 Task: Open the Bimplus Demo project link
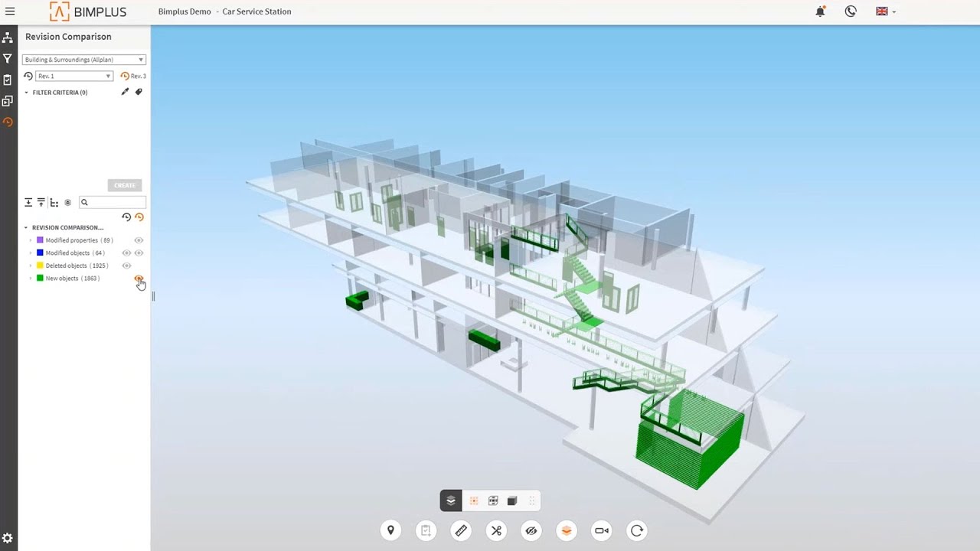(x=185, y=11)
